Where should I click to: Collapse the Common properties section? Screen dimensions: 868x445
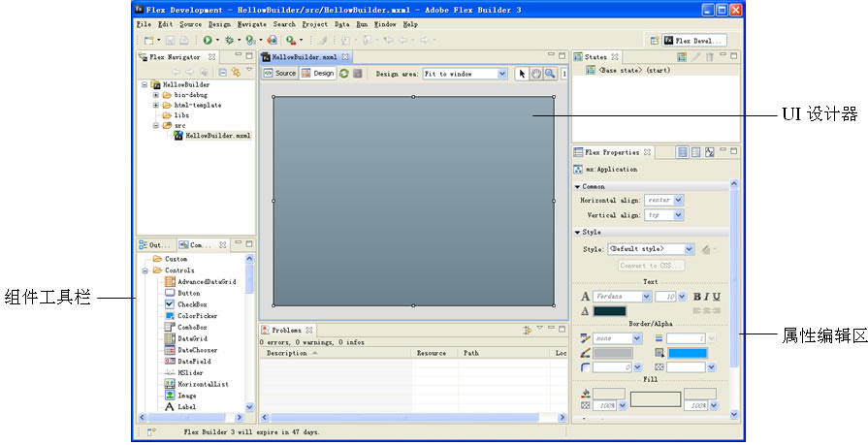577,187
